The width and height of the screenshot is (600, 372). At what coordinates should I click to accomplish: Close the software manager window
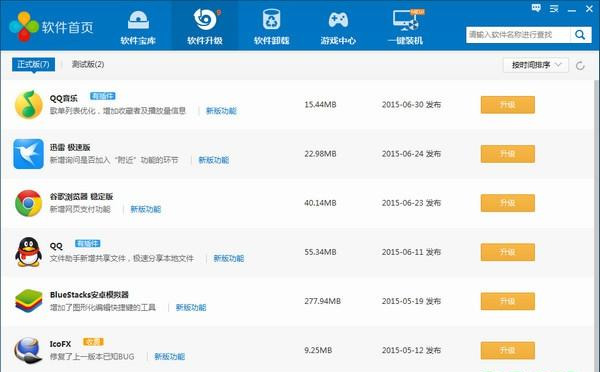(x=589, y=8)
